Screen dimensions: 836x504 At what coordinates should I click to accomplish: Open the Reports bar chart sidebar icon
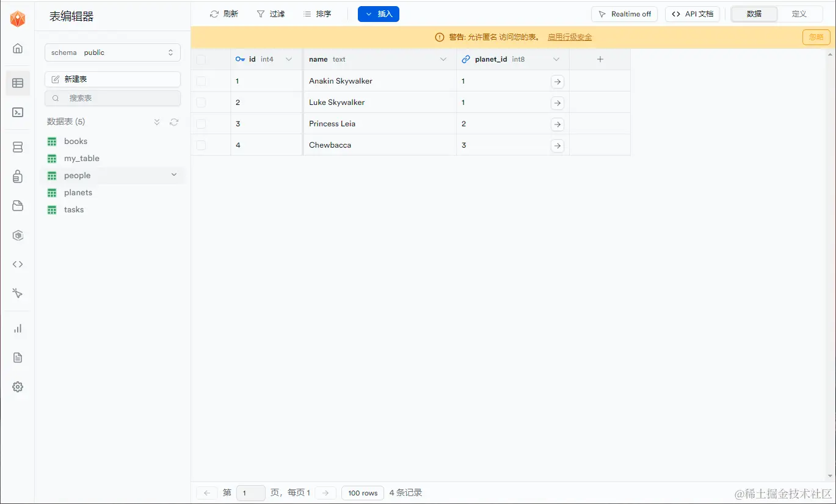18,328
